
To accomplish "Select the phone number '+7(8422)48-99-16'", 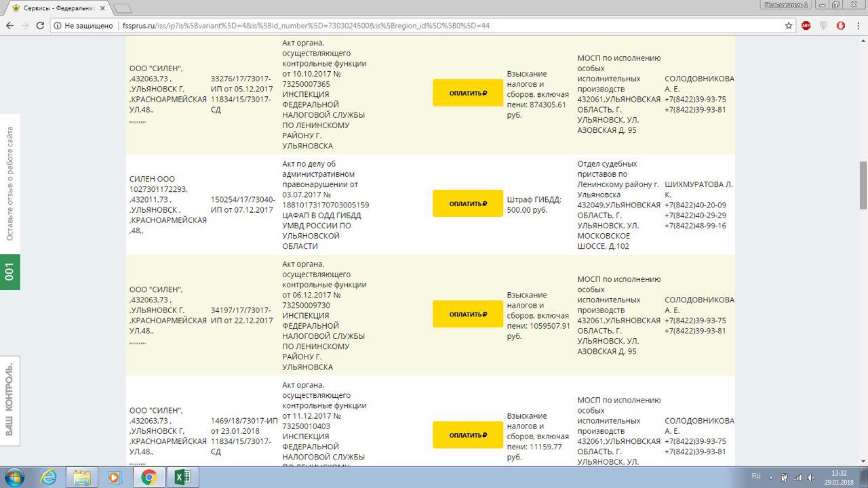I will pos(695,226).
